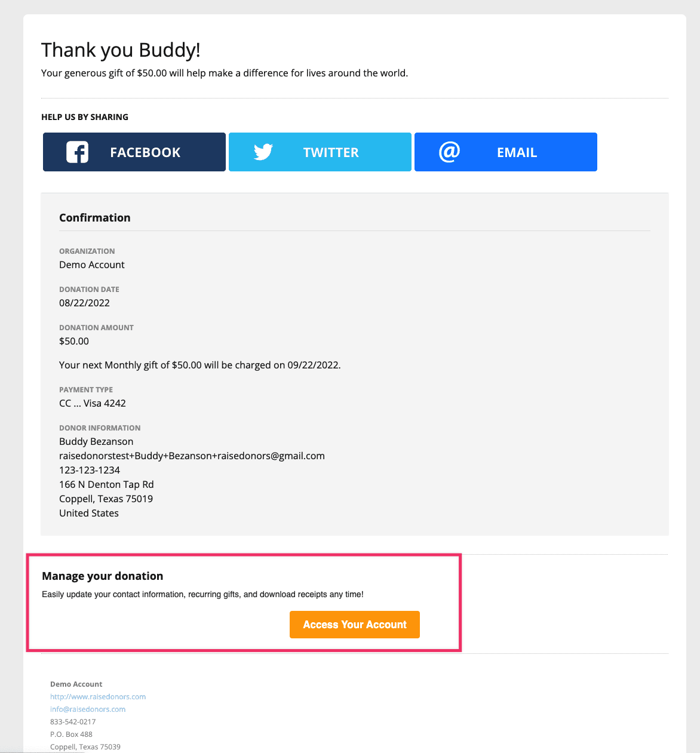Select the donor email address text

(x=192, y=456)
